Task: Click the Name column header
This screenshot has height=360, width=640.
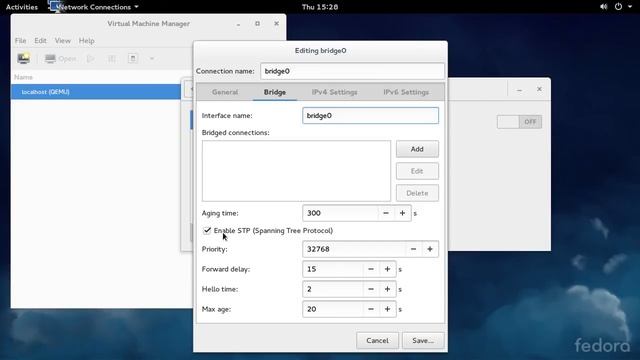Action: [x=23, y=77]
